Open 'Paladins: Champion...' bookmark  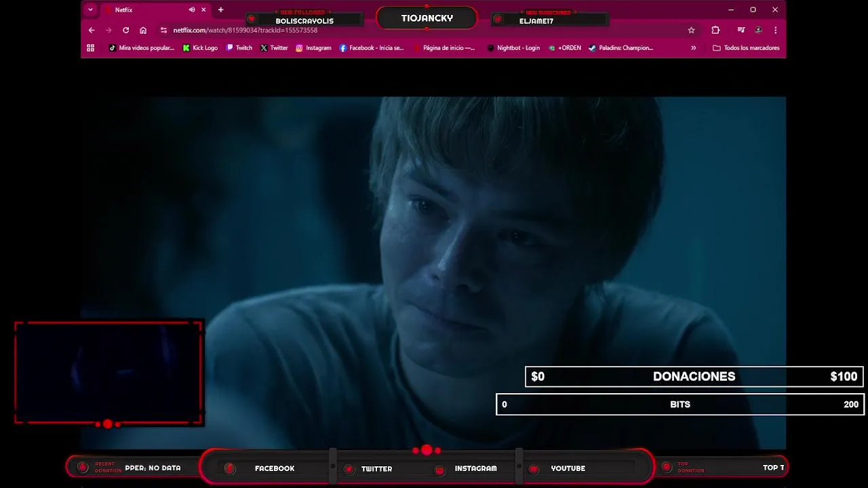(x=620, y=47)
